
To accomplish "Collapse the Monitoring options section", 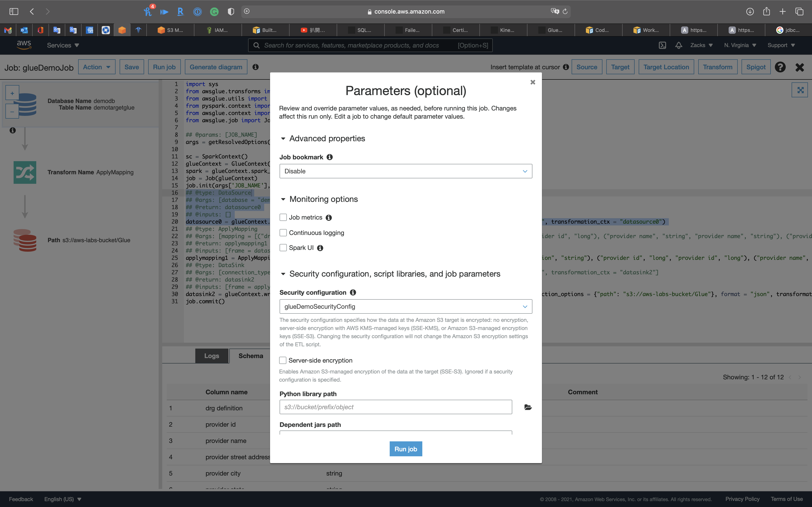I will click(x=283, y=199).
